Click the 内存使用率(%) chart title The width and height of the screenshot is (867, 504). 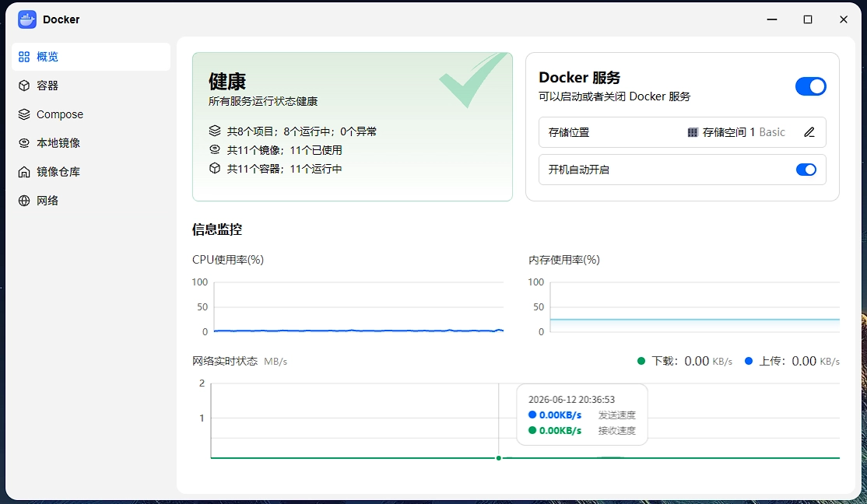(564, 260)
